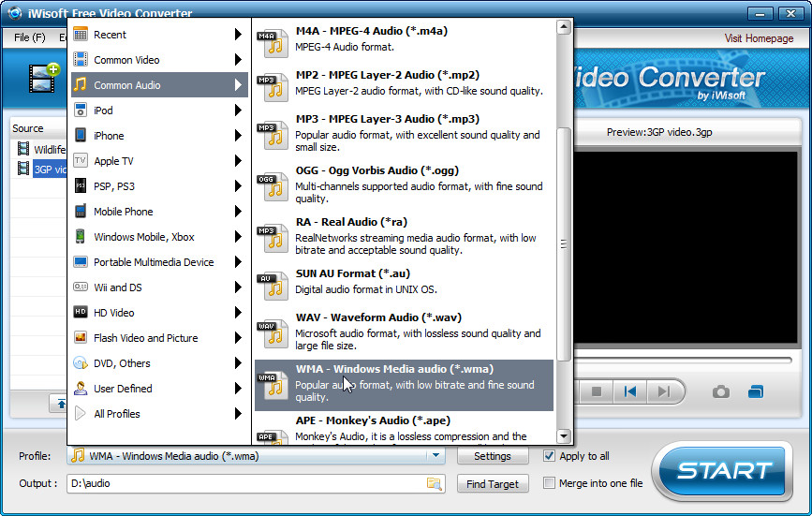Click the Windows Mobile, Xbox icon
Viewport: 812px width, 516px height.
click(81, 237)
